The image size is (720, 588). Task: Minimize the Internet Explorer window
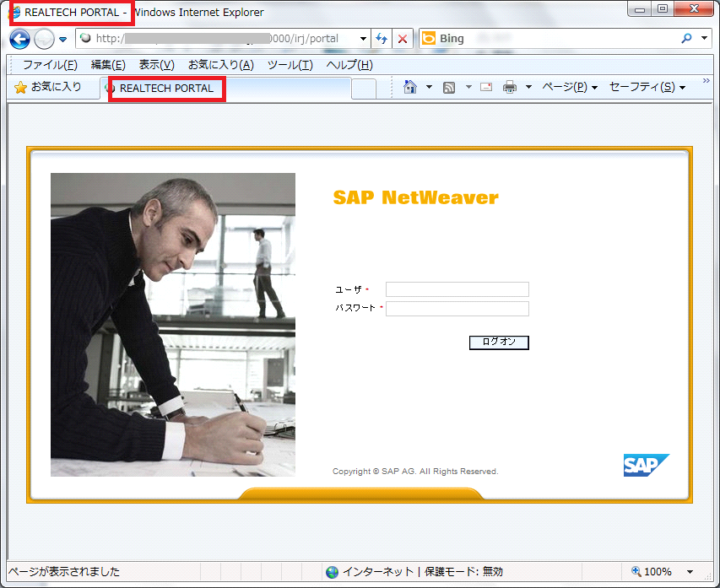coord(640,9)
